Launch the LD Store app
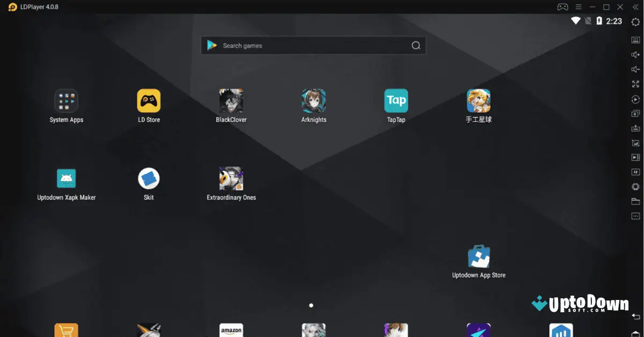 pos(148,102)
